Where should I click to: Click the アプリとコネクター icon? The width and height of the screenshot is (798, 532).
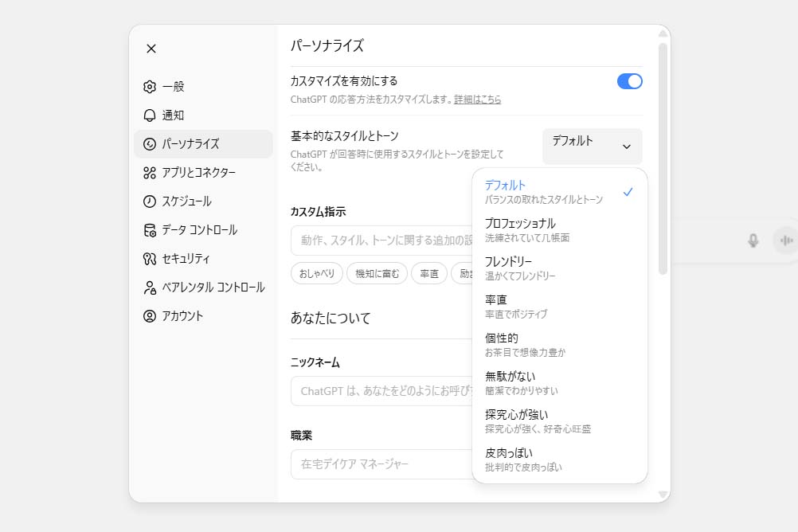[x=150, y=173]
